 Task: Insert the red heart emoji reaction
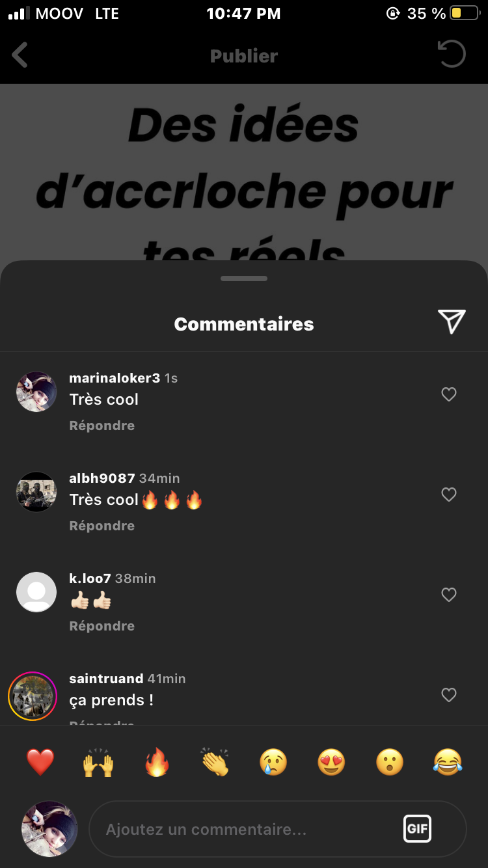click(x=40, y=762)
